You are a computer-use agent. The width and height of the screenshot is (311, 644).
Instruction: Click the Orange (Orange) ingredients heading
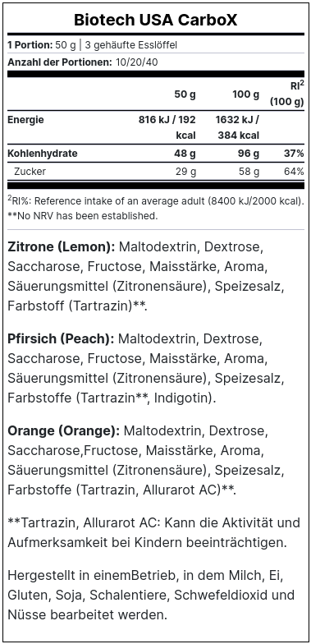64,431
